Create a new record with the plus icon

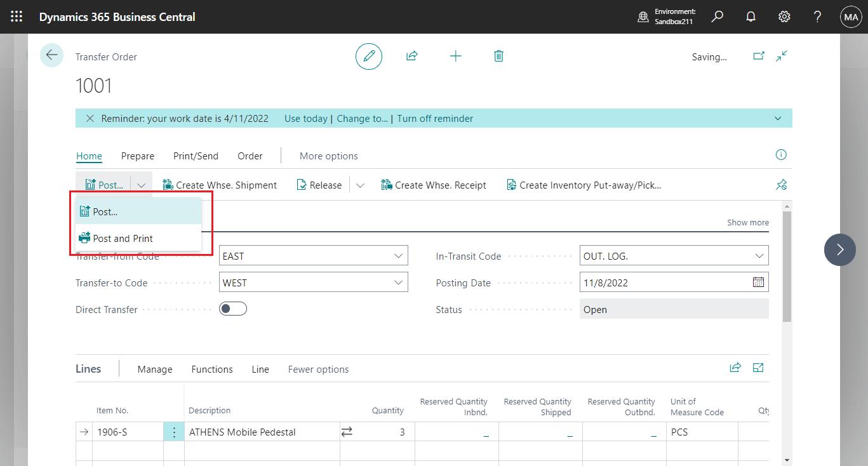(456, 56)
